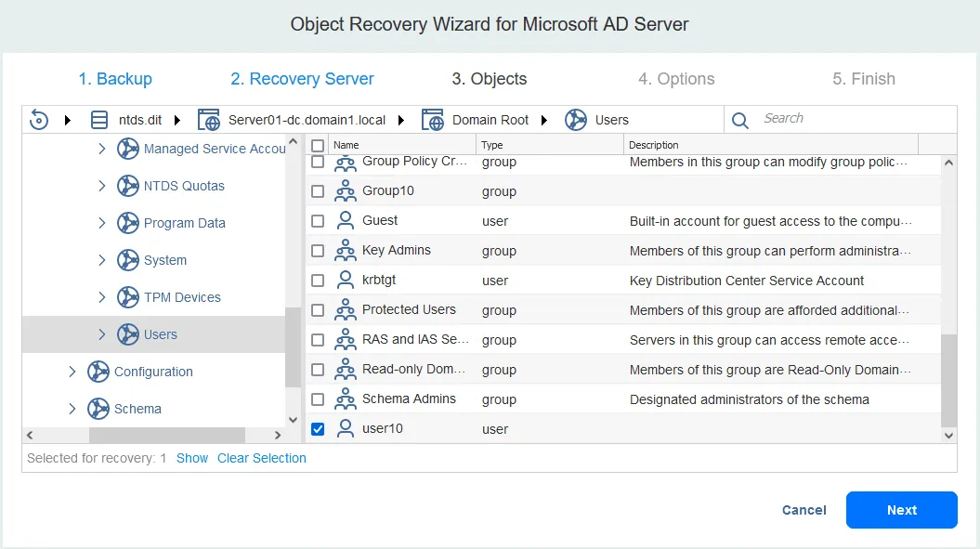Viewport: 980px width, 549px height.
Task: Click the search magnifier icon
Action: (740, 120)
